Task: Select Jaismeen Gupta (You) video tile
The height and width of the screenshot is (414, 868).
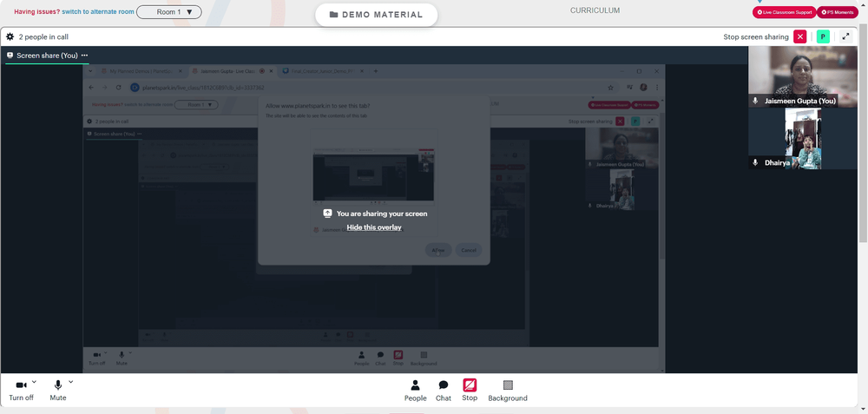Action: [802, 76]
